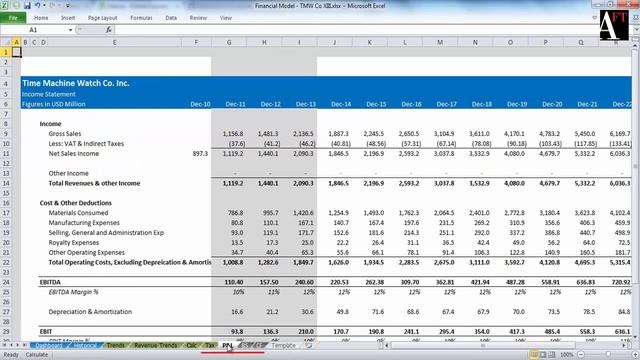Viewport: 640px width, 360px height.
Task: Open the View ribbon tab
Action: click(226, 18)
